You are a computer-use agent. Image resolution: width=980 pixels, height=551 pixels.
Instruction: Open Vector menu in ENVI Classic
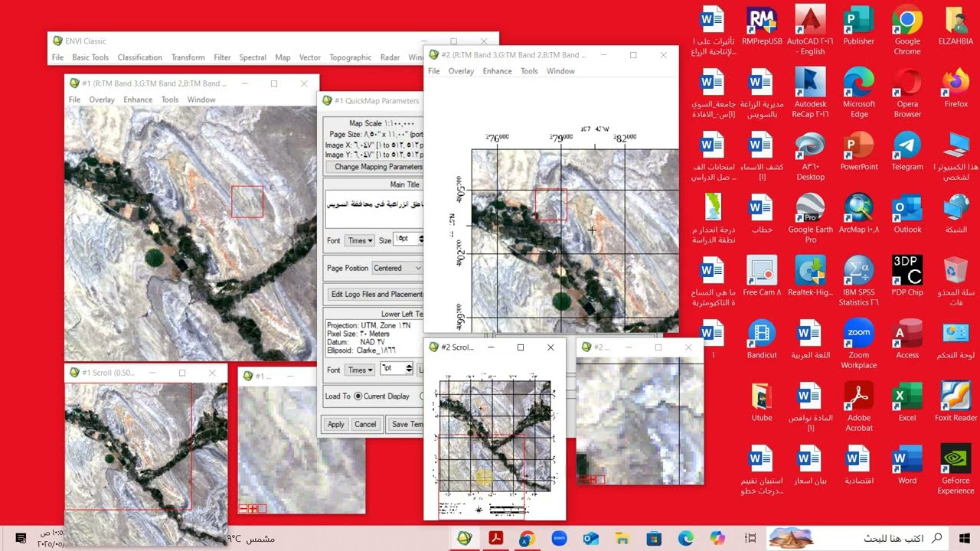(309, 57)
